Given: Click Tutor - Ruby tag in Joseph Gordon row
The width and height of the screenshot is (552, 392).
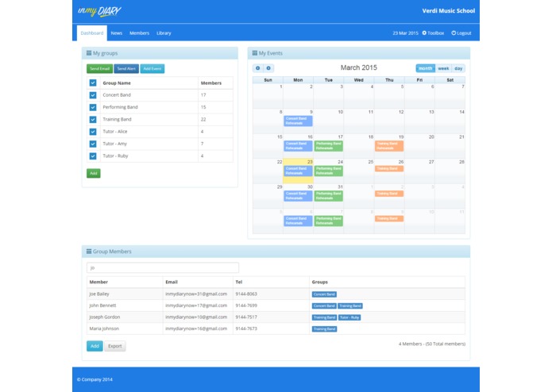Looking at the screenshot, I should [349, 317].
